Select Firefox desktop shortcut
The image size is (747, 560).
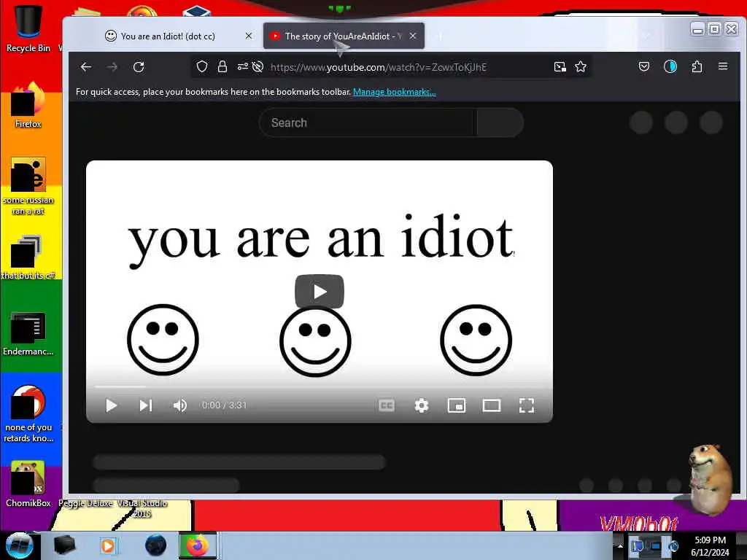pos(28,105)
